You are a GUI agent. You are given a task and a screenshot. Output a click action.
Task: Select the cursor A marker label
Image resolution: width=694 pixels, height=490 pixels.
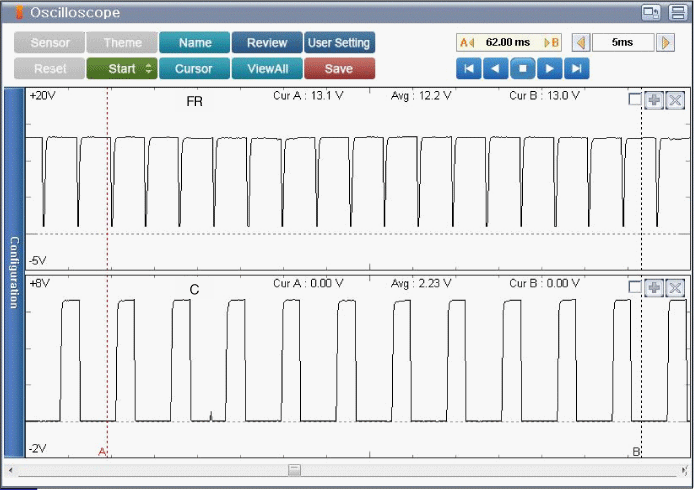click(x=102, y=451)
